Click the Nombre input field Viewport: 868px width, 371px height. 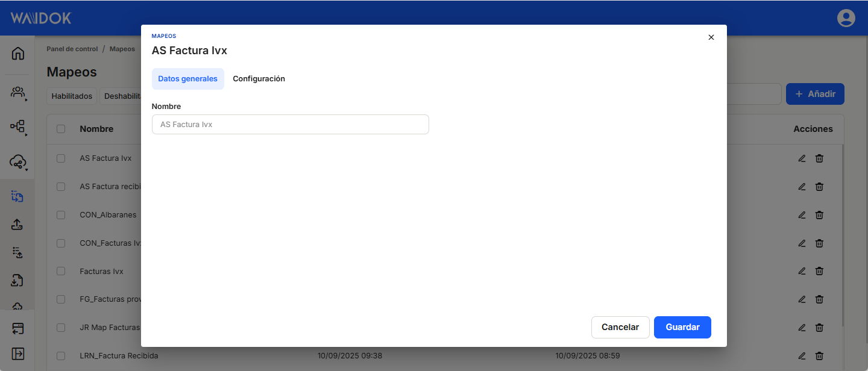coord(290,125)
